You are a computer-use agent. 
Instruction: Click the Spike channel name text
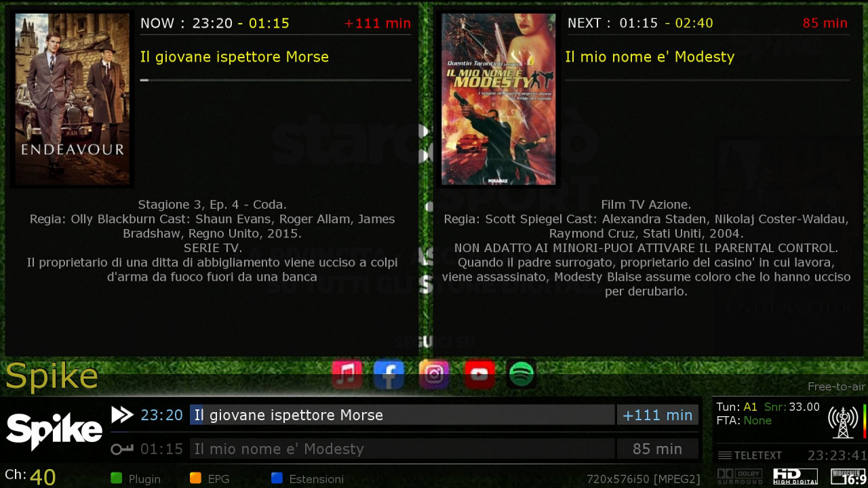click(52, 376)
